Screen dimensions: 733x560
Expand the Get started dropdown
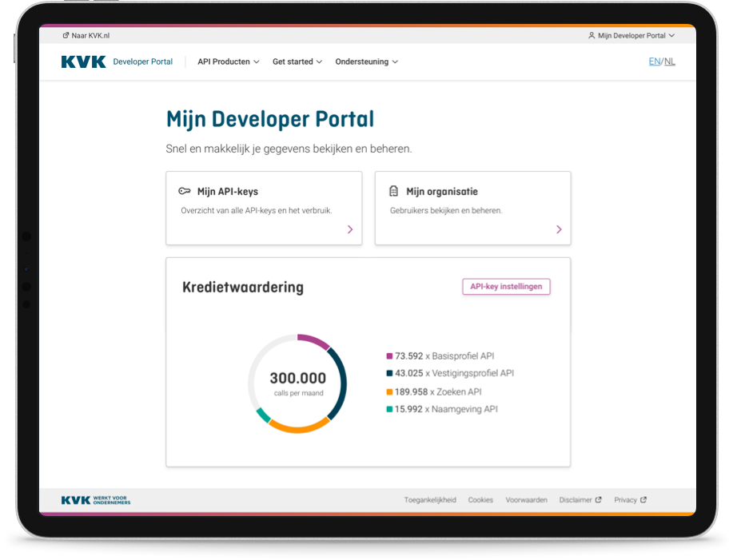tap(297, 62)
